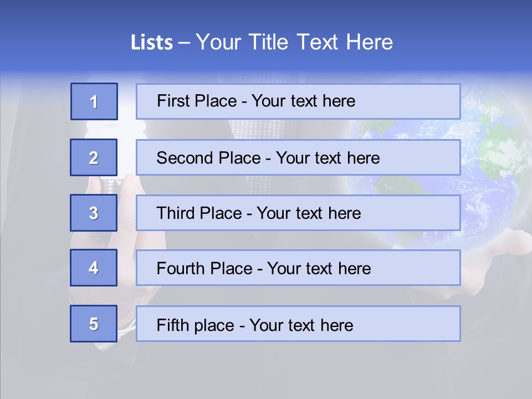This screenshot has width=532, height=399.
Task: Click the Fifth place text bar
Action: pos(298,324)
